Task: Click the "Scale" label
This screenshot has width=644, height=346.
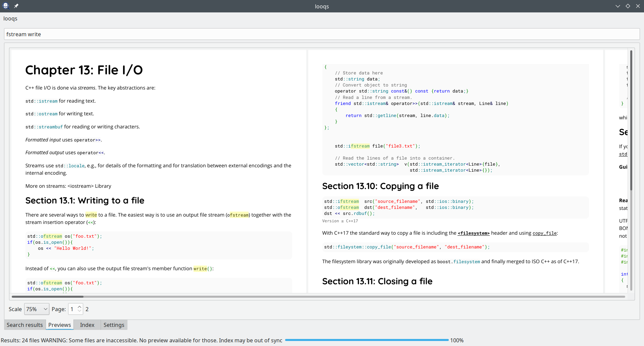Action: (x=15, y=309)
